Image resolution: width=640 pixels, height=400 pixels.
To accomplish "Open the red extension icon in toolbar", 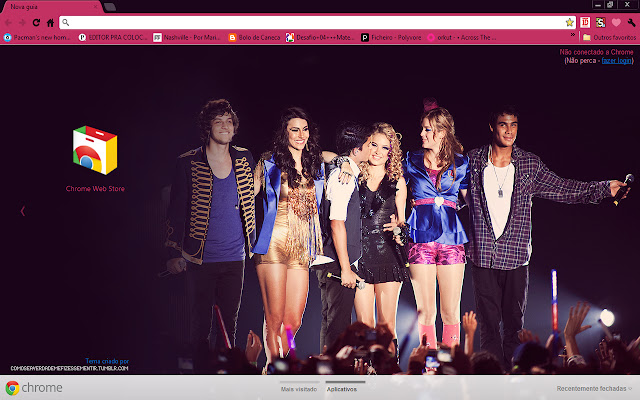I will 585,22.
